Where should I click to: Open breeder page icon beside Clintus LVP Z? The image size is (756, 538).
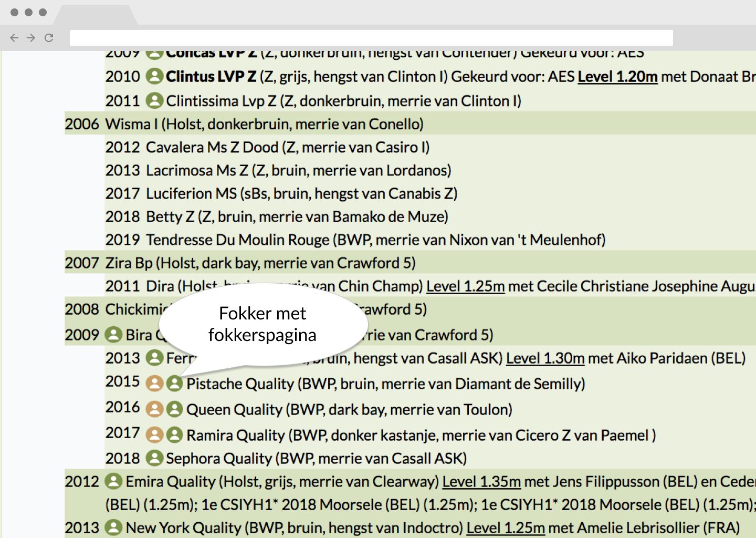pyautogui.click(x=154, y=76)
